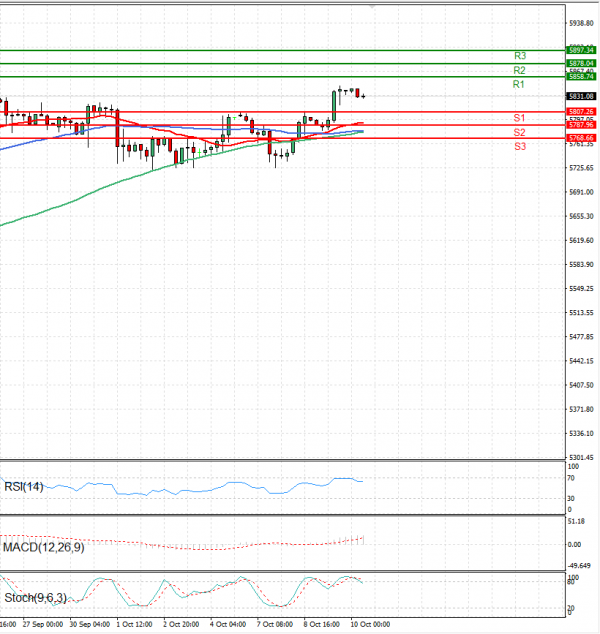600x634 pixels.
Task: Select the red 5807.26 price tag
Action: pos(581,112)
